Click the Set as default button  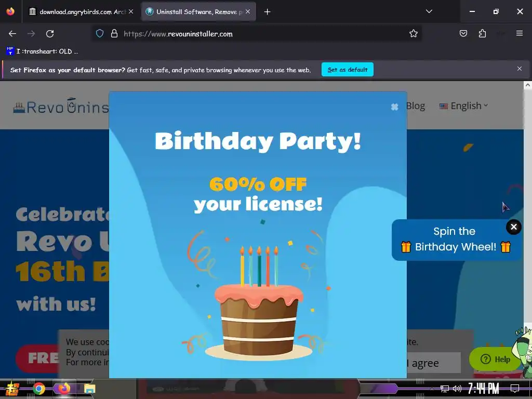tap(348, 70)
